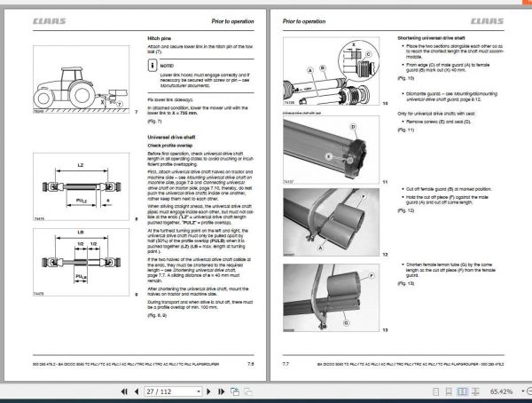Click the 65.42% zoom value
Screen dimensions: 532x403
[x=501, y=391]
